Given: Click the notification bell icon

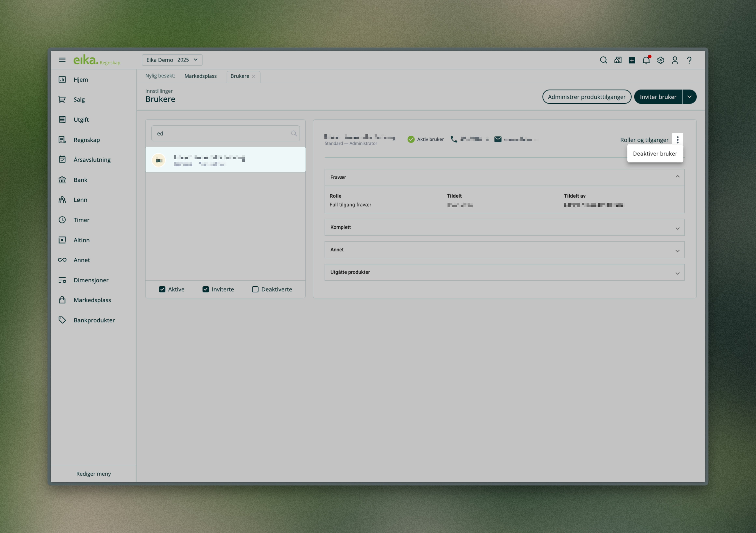Looking at the screenshot, I should tap(646, 60).
